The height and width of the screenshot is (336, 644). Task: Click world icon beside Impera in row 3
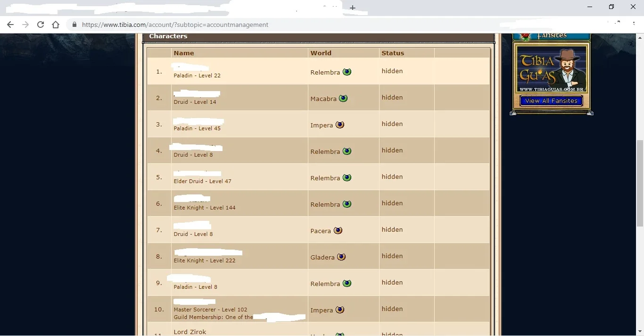tap(340, 125)
